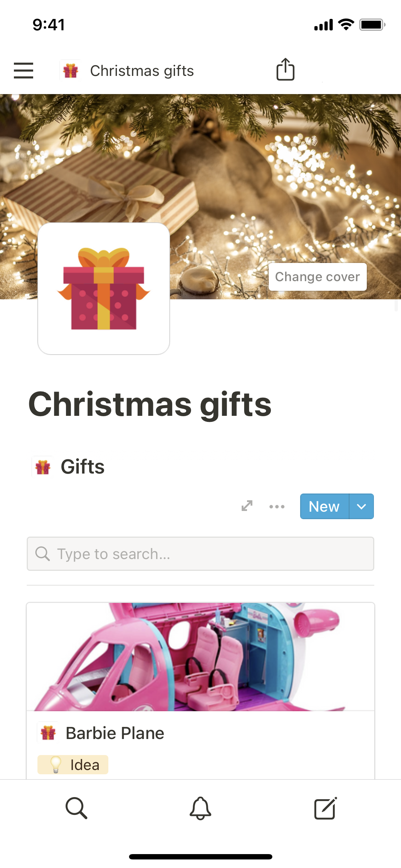Open the Barbie Plane entry title

pos(115,733)
